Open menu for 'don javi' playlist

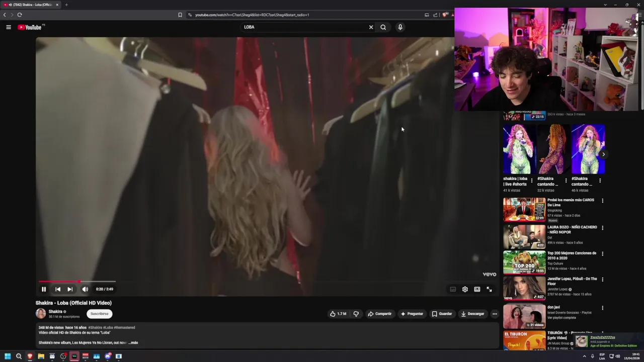point(602,308)
